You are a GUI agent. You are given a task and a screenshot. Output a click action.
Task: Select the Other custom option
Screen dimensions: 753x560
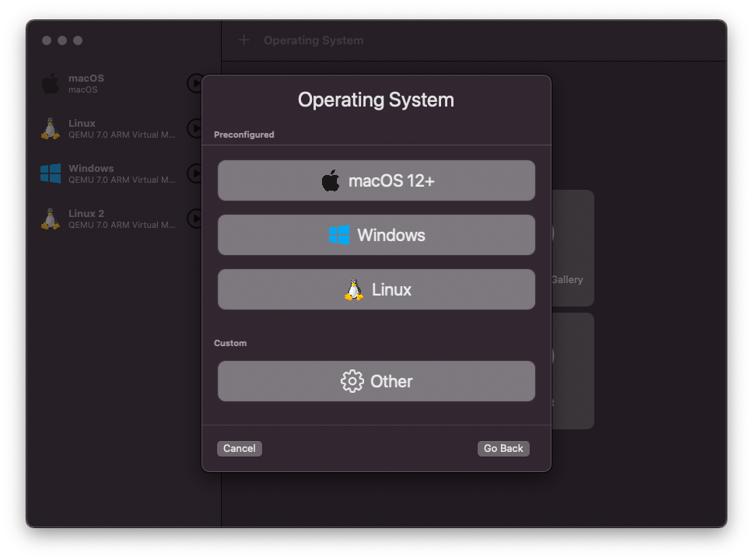[x=376, y=381]
